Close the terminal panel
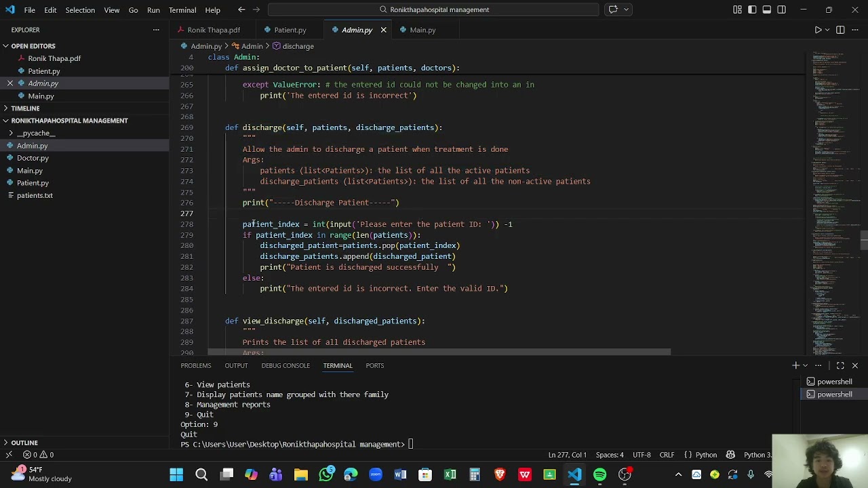The image size is (868, 488). (x=854, y=365)
